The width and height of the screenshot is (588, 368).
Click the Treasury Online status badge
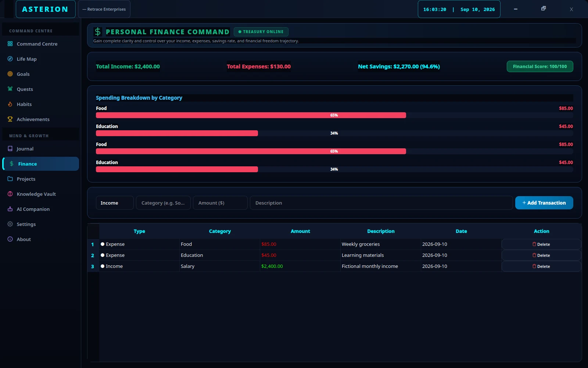(x=261, y=32)
